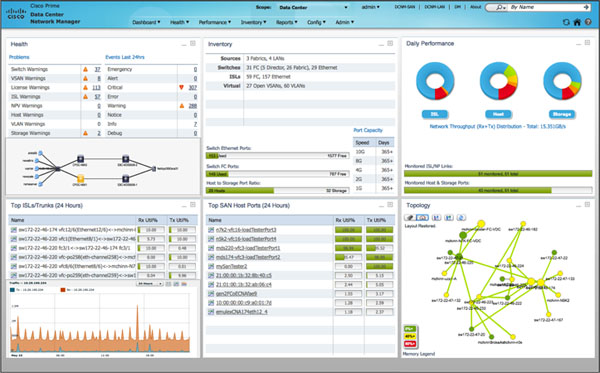Minimize the Health panel
The width and height of the screenshot is (600, 373).
pyautogui.click(x=184, y=44)
